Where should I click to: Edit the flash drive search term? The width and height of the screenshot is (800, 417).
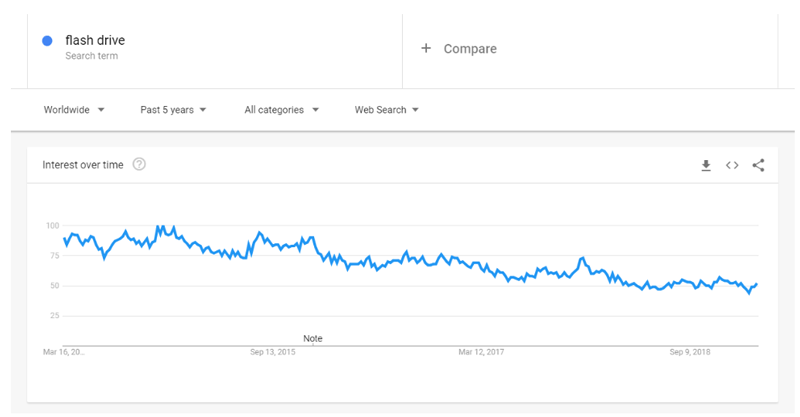pyautogui.click(x=95, y=40)
